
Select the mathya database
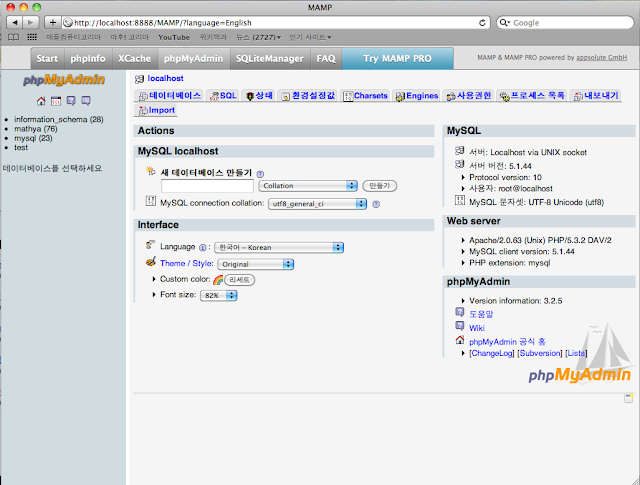[36, 129]
